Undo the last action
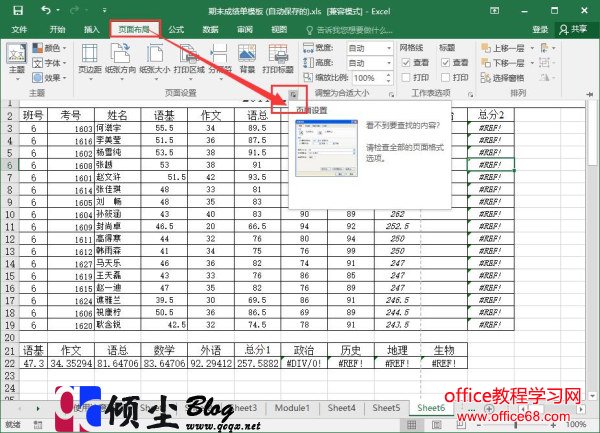This screenshot has height=433, width=600. click(x=46, y=10)
